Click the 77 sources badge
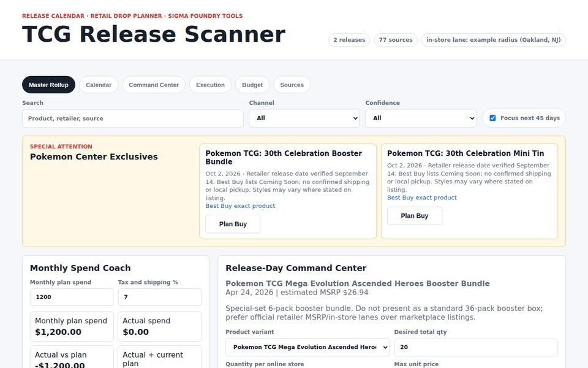This screenshot has height=368, width=588. [396, 40]
